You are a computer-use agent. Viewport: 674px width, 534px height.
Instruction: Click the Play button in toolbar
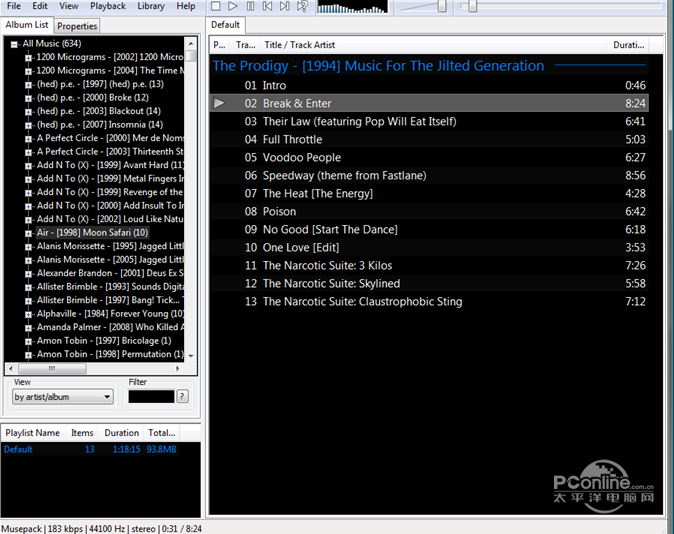click(x=233, y=6)
